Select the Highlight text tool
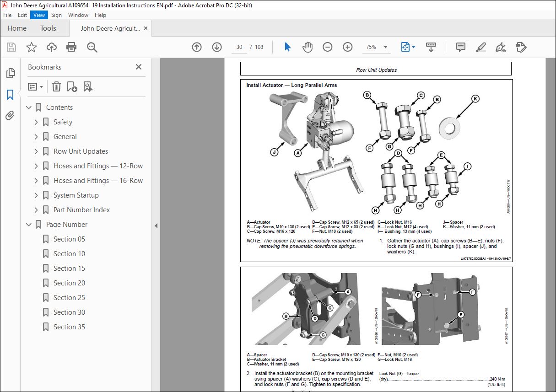 point(480,47)
